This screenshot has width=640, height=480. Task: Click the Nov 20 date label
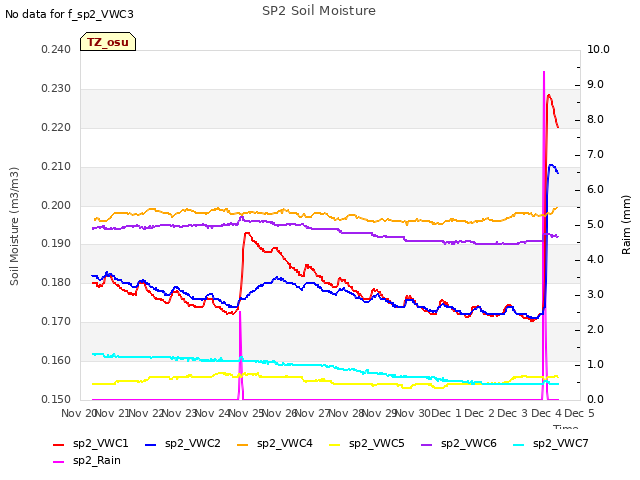pyautogui.click(x=79, y=413)
